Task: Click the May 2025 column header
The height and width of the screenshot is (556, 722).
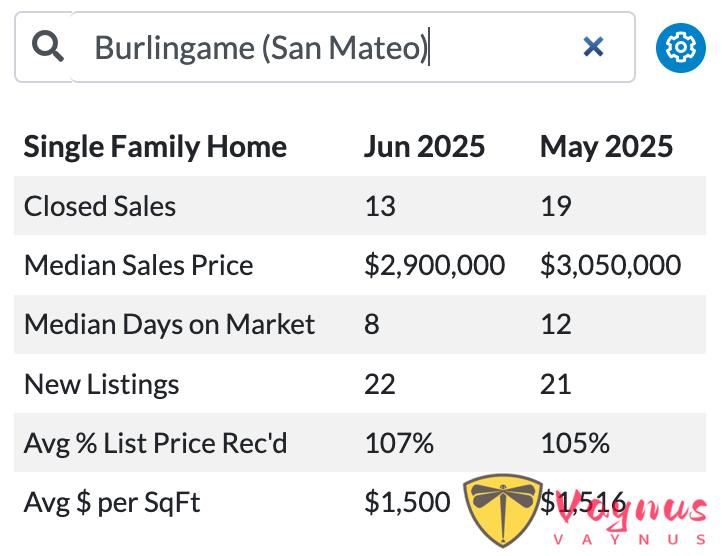Action: click(606, 146)
